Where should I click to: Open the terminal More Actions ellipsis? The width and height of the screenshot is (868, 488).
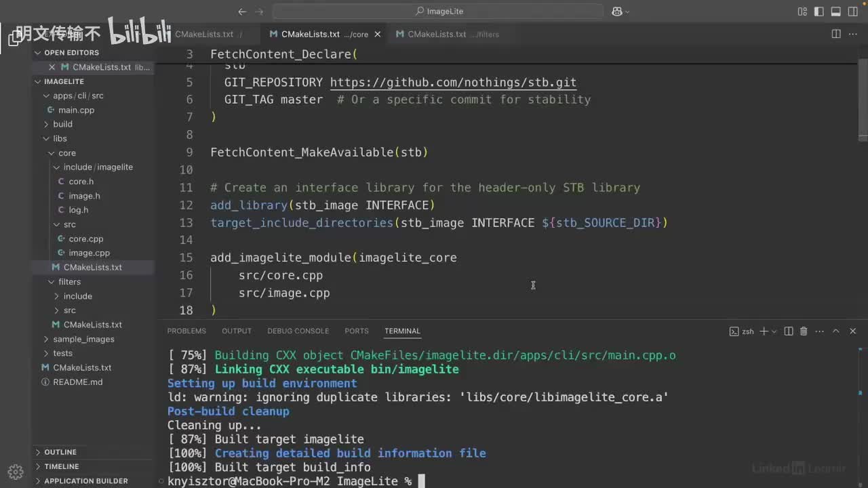pos(820,331)
